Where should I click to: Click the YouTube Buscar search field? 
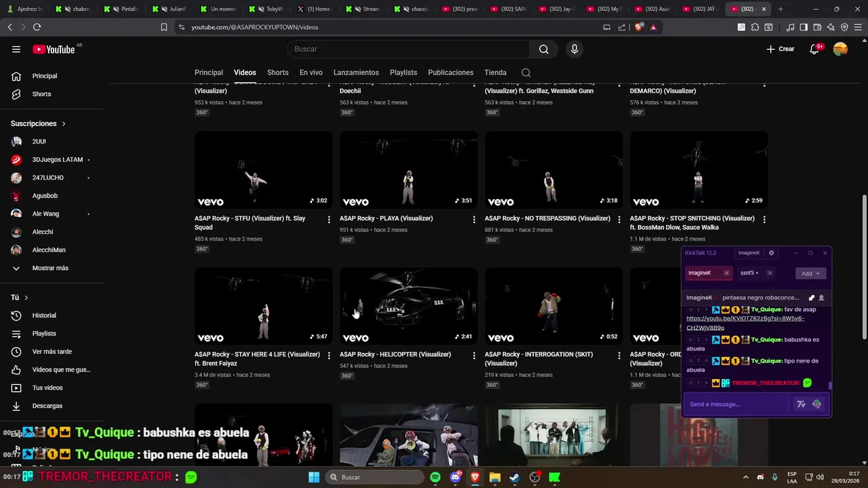point(408,49)
